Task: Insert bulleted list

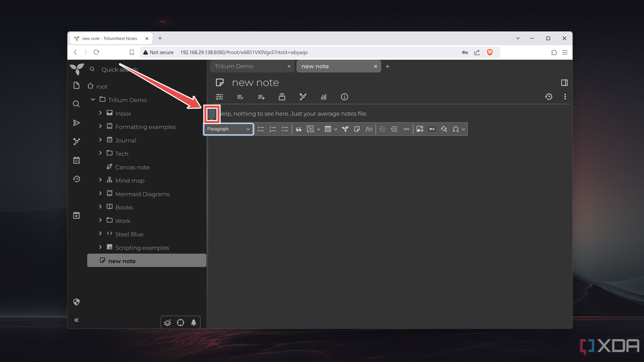Action: (261, 129)
